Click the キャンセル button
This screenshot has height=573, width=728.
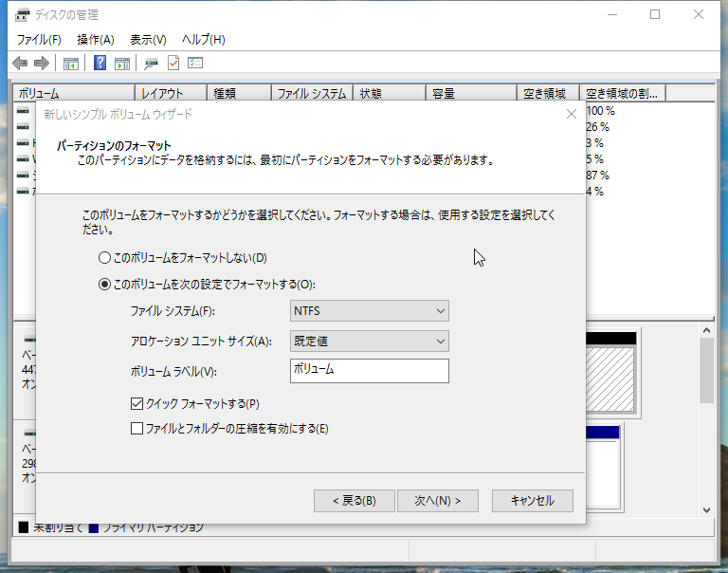(x=533, y=501)
